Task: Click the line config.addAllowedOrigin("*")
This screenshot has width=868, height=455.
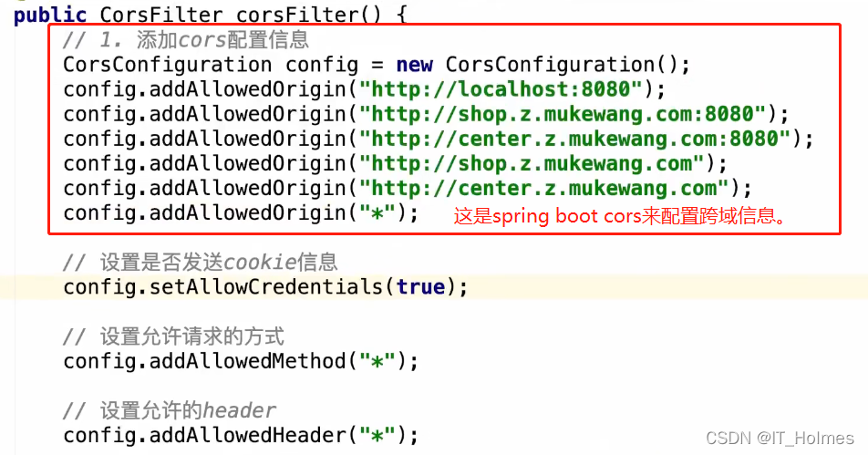Action: tap(241, 213)
